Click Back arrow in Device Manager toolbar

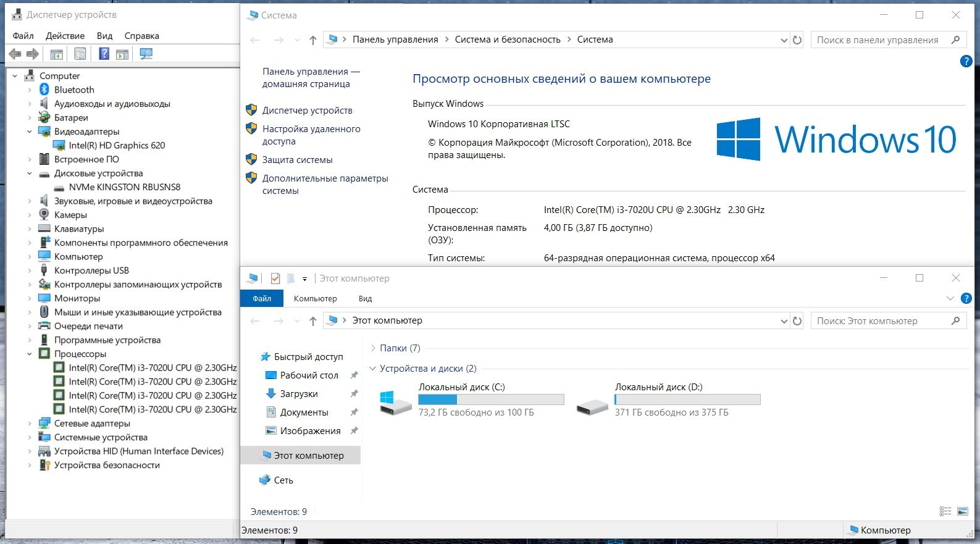click(x=15, y=54)
